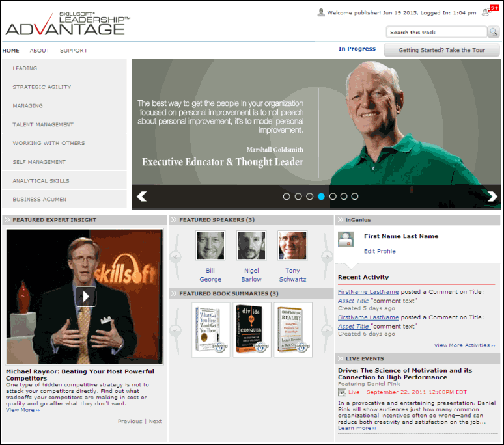Play the Michael Raynor video
The width and height of the screenshot is (504, 445).
coord(85,297)
